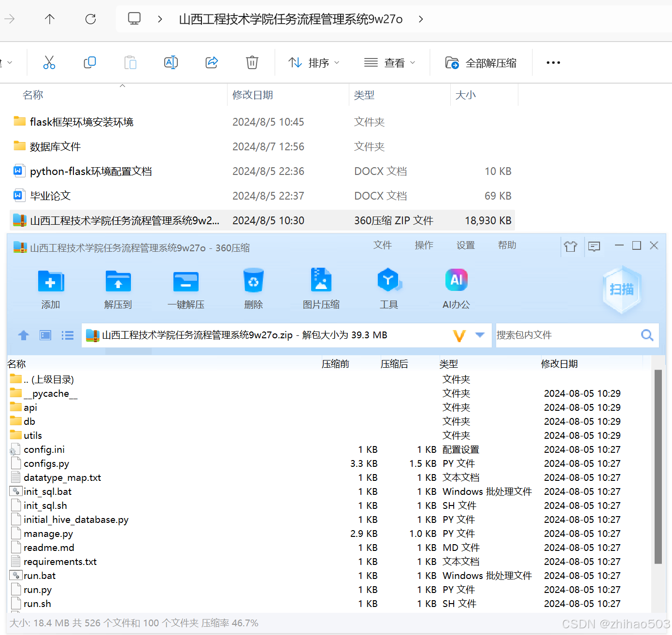Select the ZIP file row in Explorer
The height and width of the screenshot is (635, 672).
[262, 220]
